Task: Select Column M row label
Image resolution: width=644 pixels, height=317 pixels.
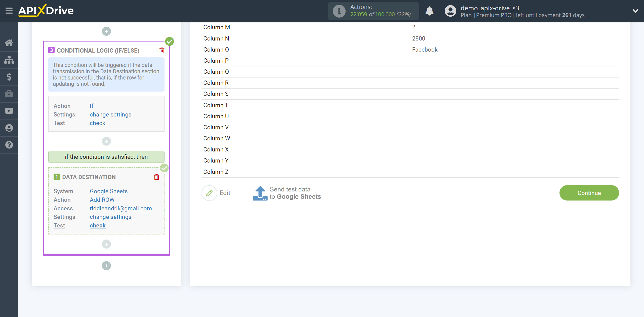Action: click(217, 27)
